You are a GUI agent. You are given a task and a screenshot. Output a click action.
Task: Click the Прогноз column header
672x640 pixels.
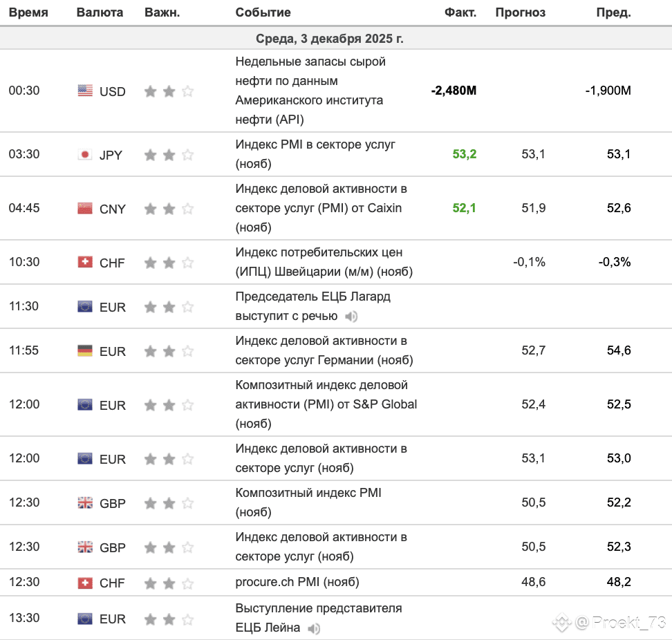[x=521, y=12]
